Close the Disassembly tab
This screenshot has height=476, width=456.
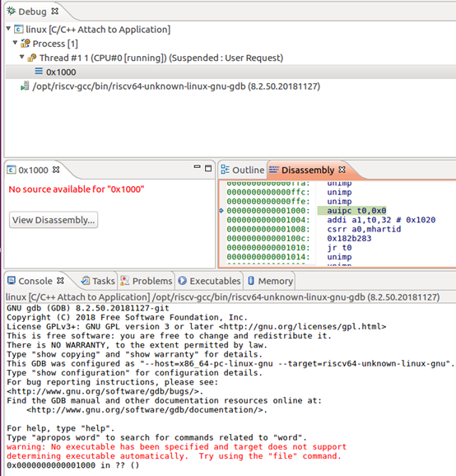tap(342, 170)
